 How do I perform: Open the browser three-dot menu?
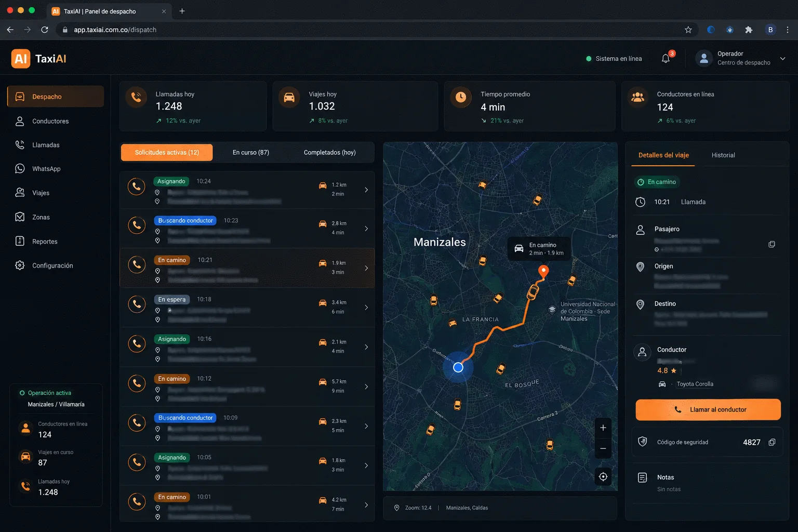788,30
